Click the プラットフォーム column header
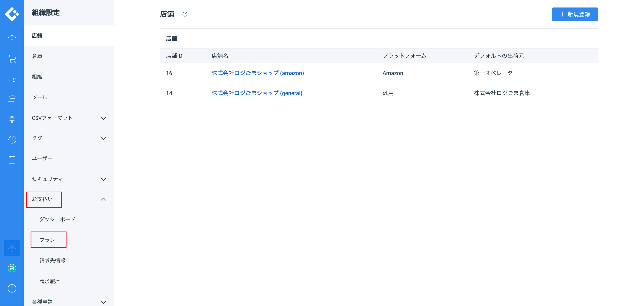The height and width of the screenshot is (306, 644). click(404, 56)
